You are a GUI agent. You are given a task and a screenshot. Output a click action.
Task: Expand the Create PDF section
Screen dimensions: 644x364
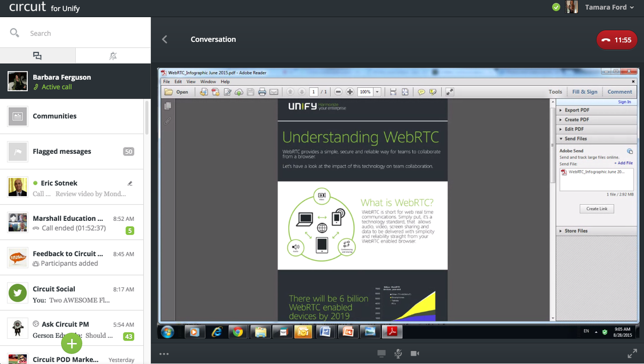tap(596, 120)
